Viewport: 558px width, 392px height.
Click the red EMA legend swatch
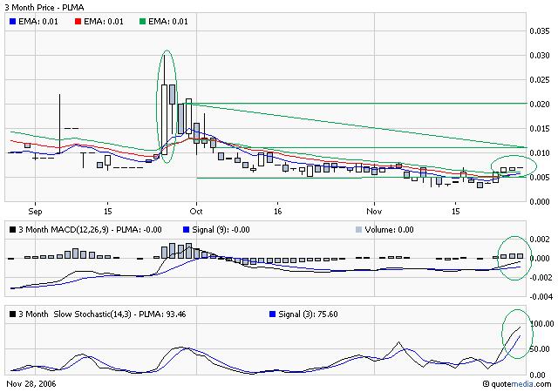[78, 22]
